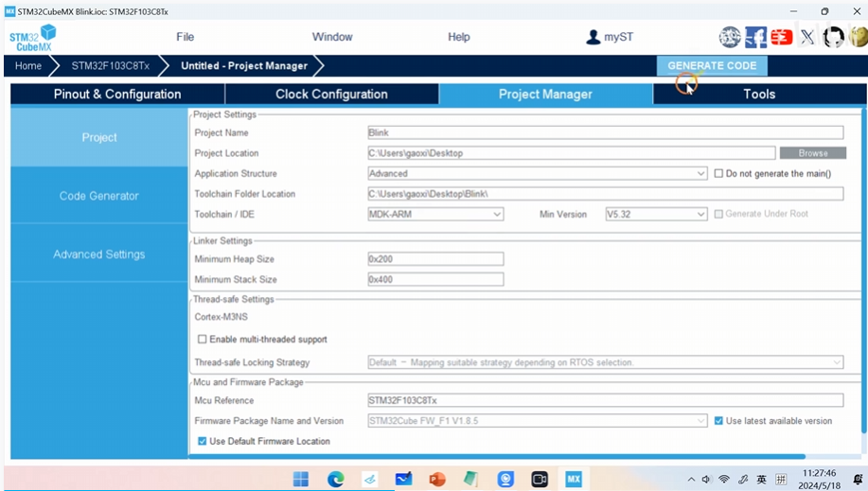Click STM32F103C8Tx breadcrumb
868x491 pixels.
(110, 66)
